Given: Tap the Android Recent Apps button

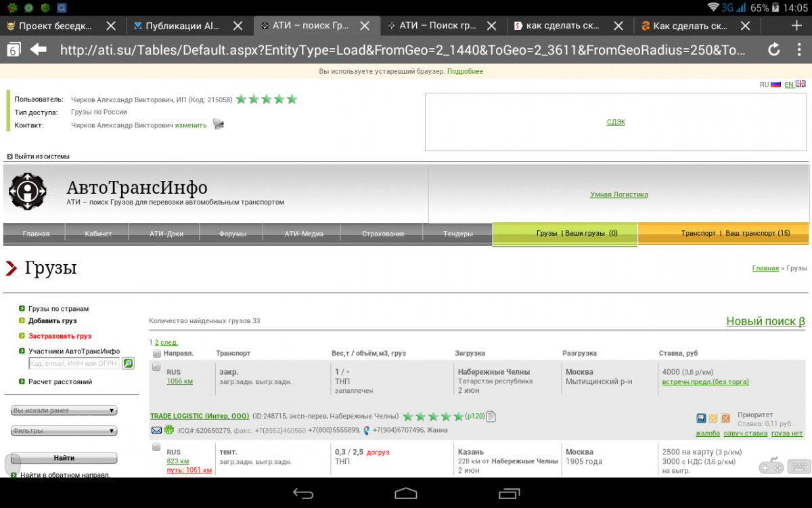Looking at the screenshot, I should pyautogui.click(x=508, y=492).
